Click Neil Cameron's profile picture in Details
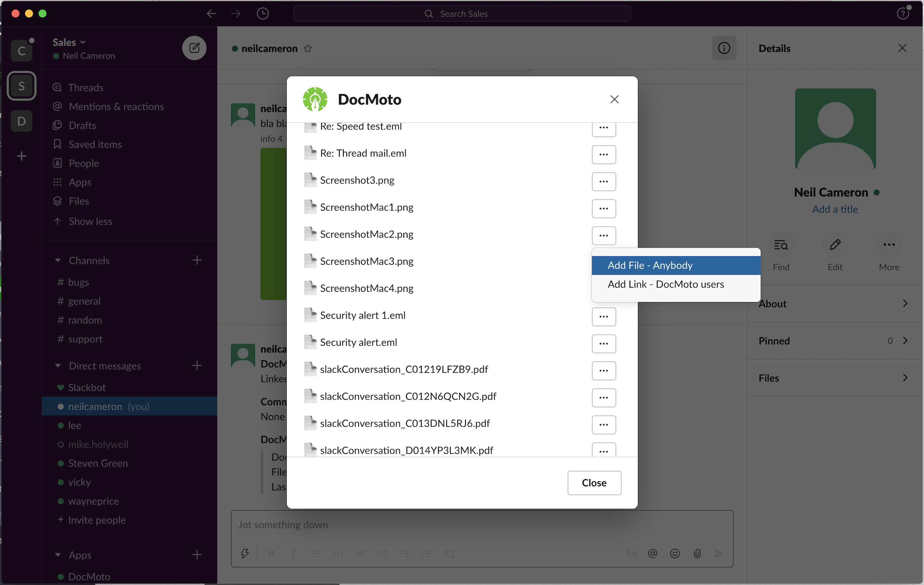 [835, 129]
